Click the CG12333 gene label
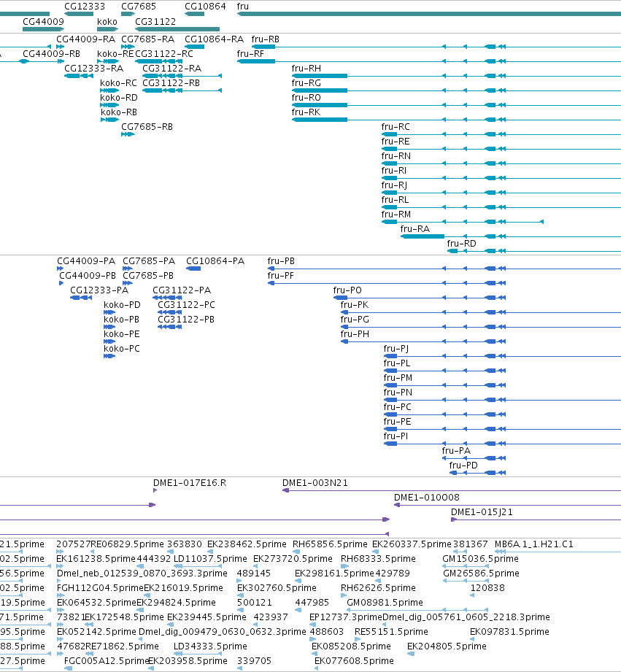 tap(85, 7)
